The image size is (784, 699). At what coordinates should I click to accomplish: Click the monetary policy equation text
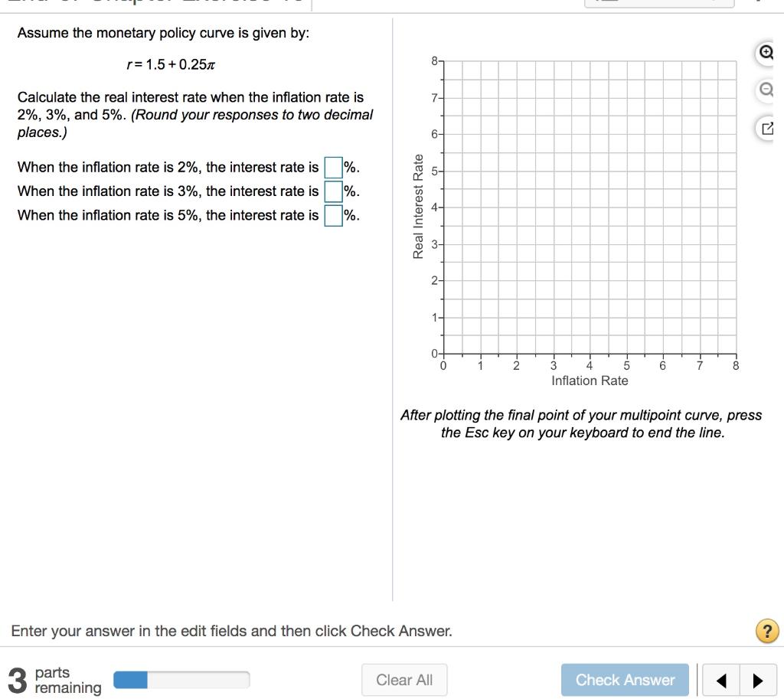(171, 65)
